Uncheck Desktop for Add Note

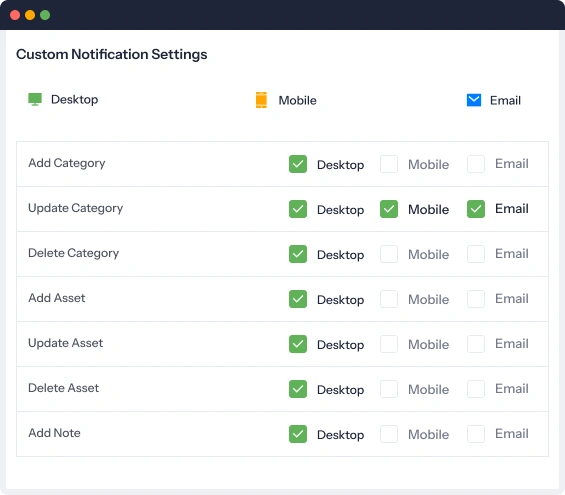coord(298,434)
